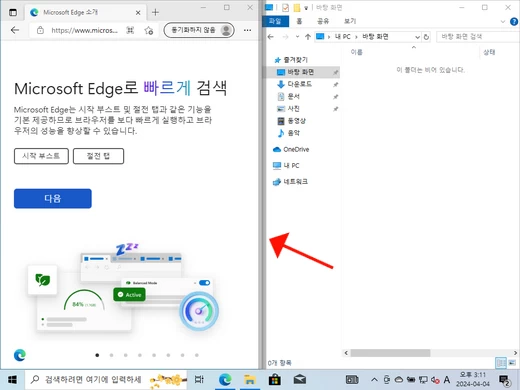Open the 보기 ribbon tab
Image resolution: width=520 pixels, height=390 pixels.
(350, 21)
